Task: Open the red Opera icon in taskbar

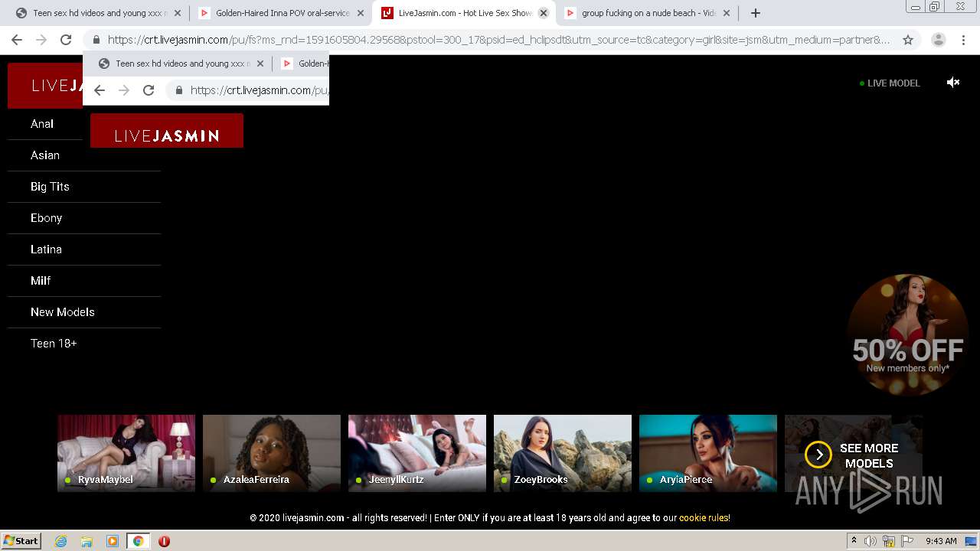Action: (164, 541)
